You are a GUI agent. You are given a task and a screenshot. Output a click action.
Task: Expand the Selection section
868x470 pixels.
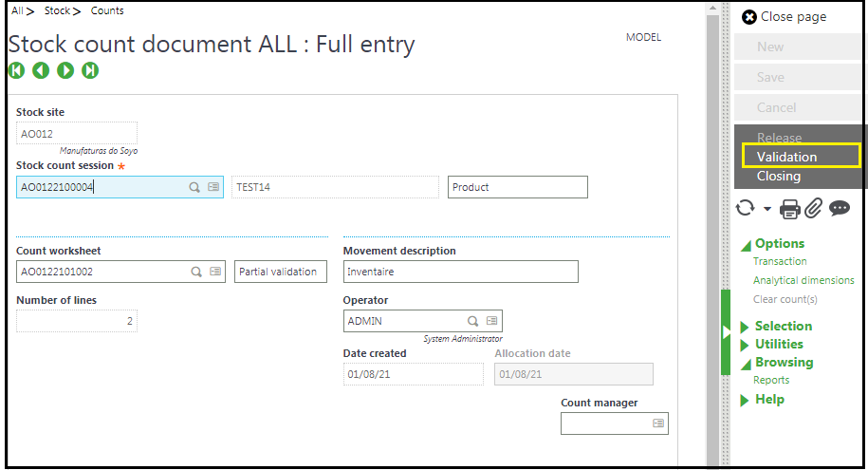coord(745,327)
